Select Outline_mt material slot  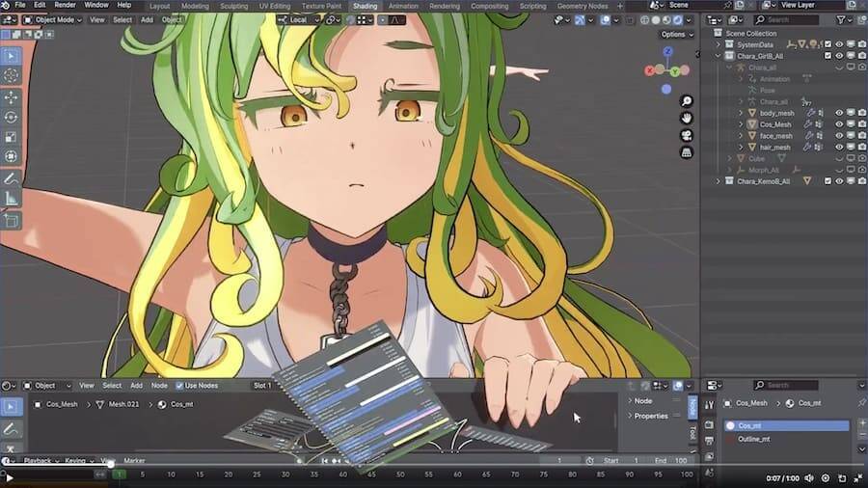pyautogui.click(x=754, y=439)
